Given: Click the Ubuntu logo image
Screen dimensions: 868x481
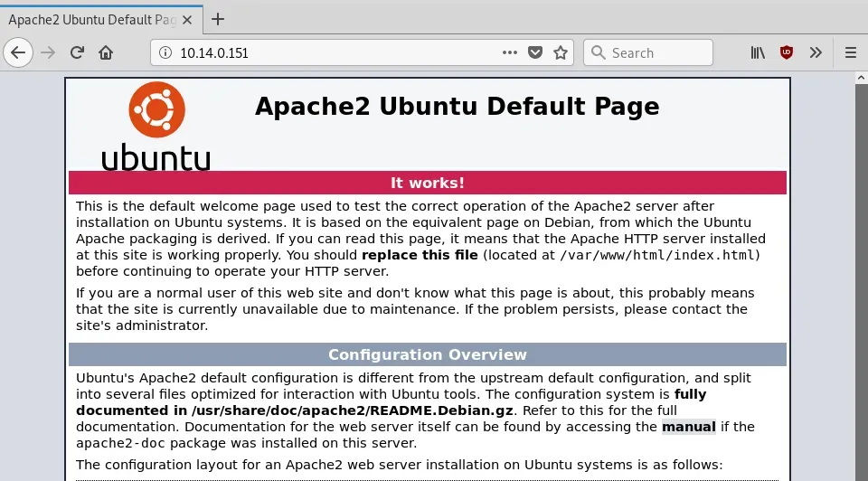Looking at the screenshot, I should coord(156,126).
